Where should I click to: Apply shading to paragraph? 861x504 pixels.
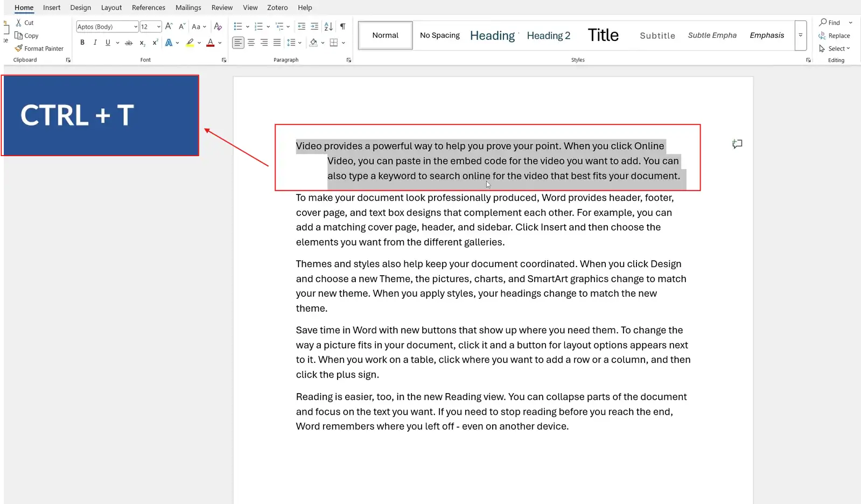coord(313,43)
